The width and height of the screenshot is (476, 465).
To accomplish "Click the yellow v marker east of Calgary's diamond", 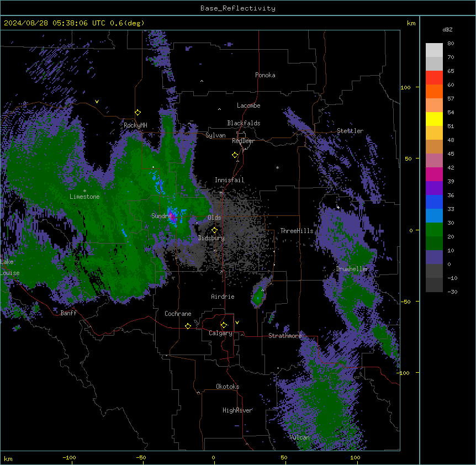I will (x=237, y=323).
